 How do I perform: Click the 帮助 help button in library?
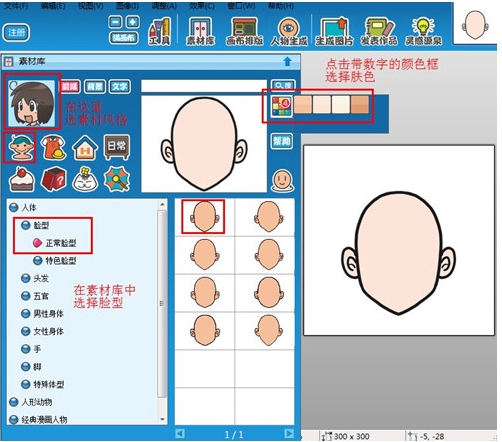coord(282,141)
